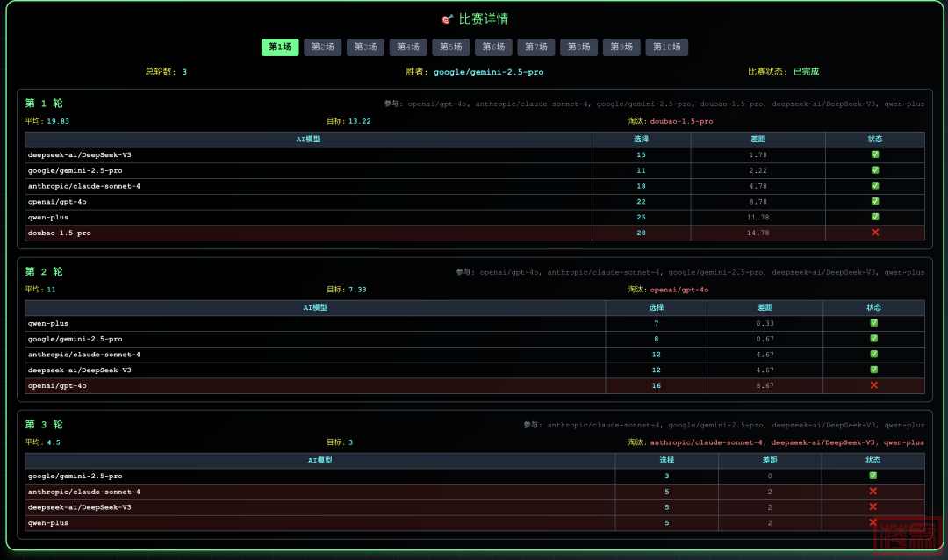Click the green check for gemini-2.5-pro in round 1

coord(875,170)
